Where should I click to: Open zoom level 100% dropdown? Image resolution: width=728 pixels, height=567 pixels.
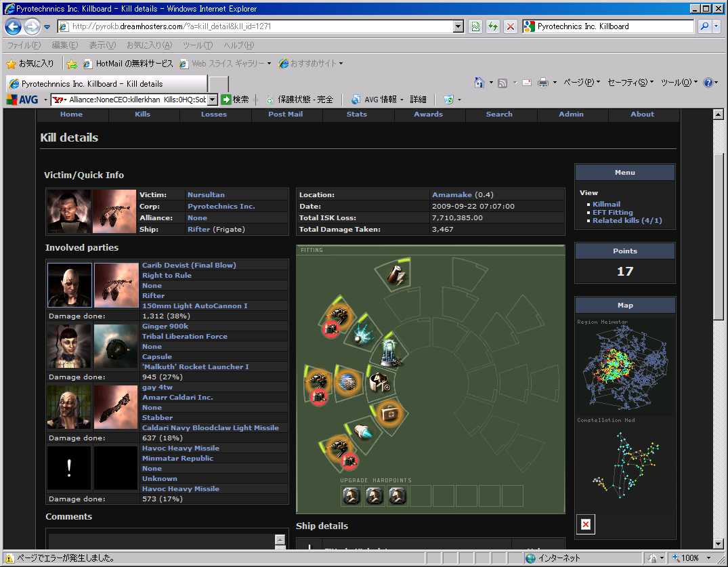(x=708, y=558)
